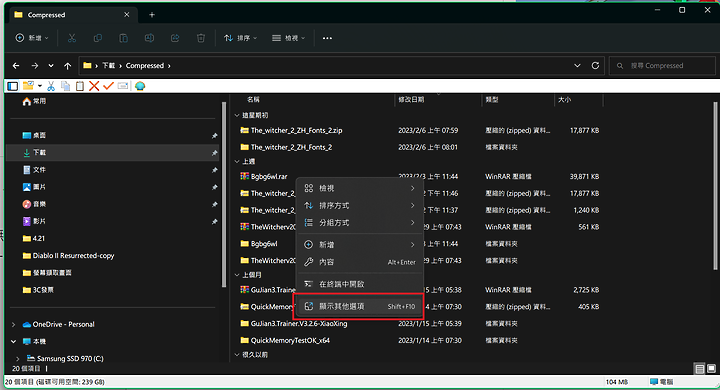
Task: Click the rename box icon in the white toolbar
Action: tap(123, 86)
